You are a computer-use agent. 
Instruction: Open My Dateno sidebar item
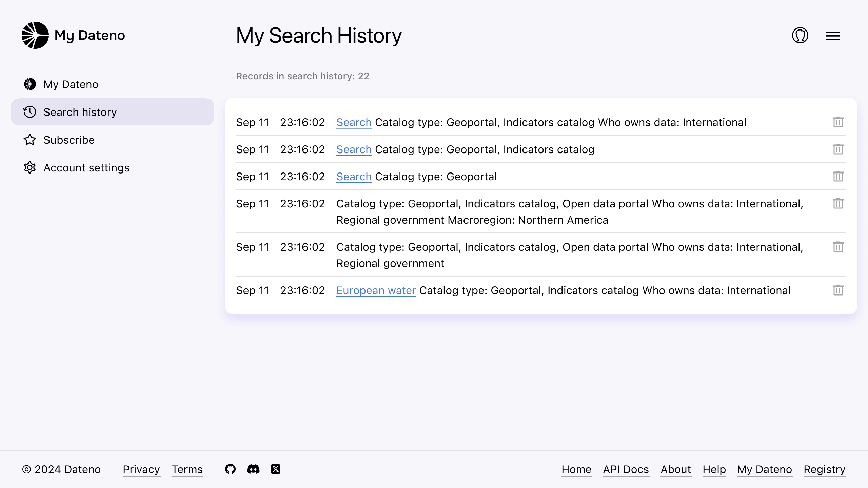click(71, 84)
